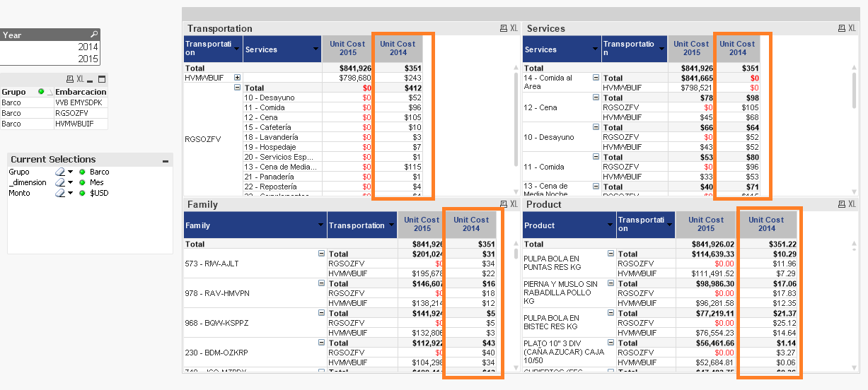Click Unit Cost 2015 header in Family chart
The height and width of the screenshot is (390, 868).
pos(422,225)
